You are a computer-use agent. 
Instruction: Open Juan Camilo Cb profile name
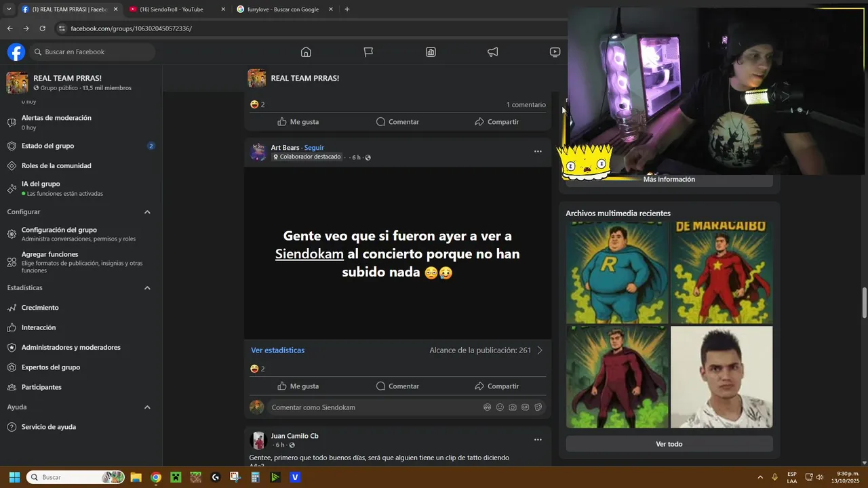294,436
